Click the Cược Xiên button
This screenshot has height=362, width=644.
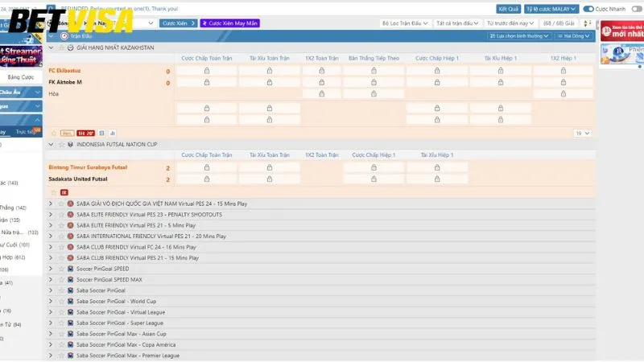(178, 23)
